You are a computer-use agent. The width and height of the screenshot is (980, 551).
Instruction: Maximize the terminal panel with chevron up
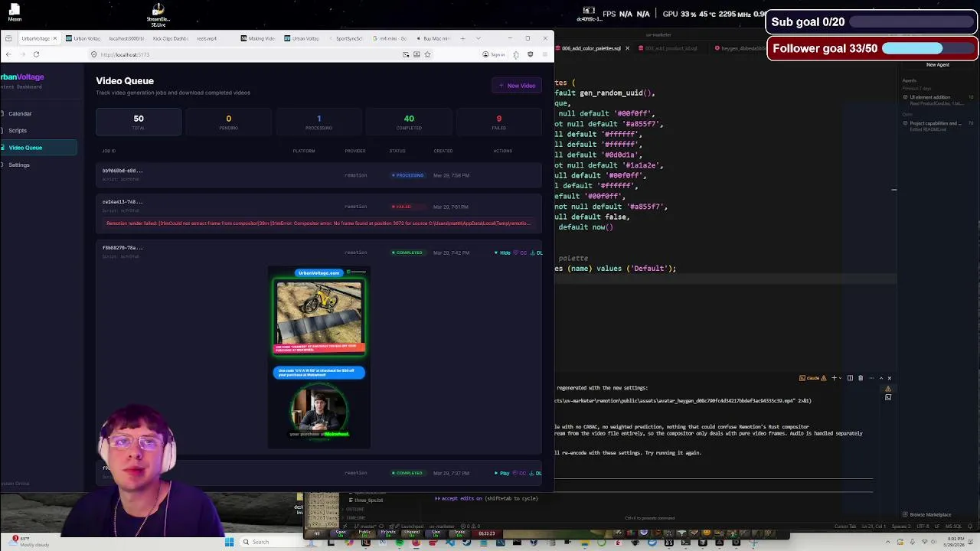tap(880, 378)
